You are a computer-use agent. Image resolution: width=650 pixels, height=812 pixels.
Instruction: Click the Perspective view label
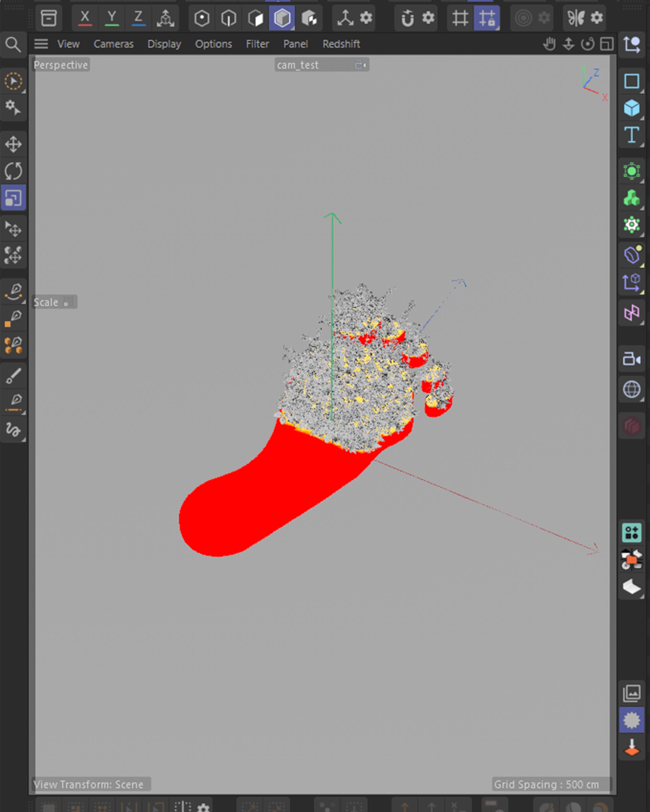click(x=61, y=65)
